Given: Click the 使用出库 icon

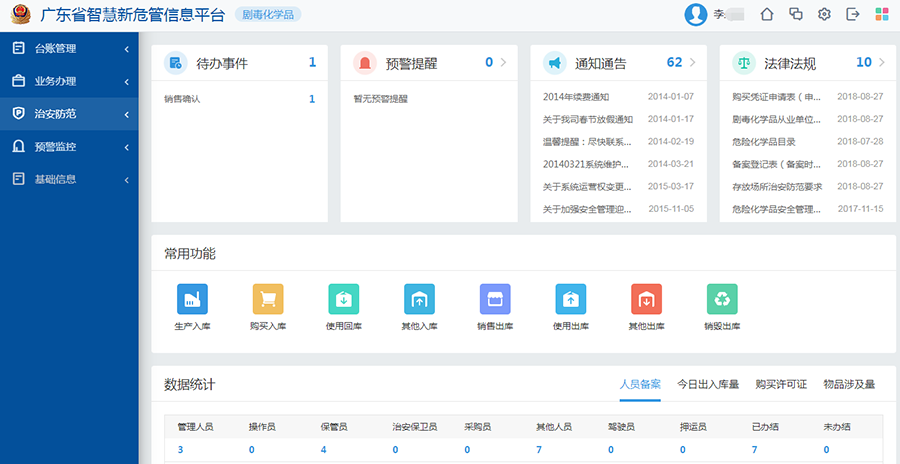Looking at the screenshot, I should click(x=571, y=299).
